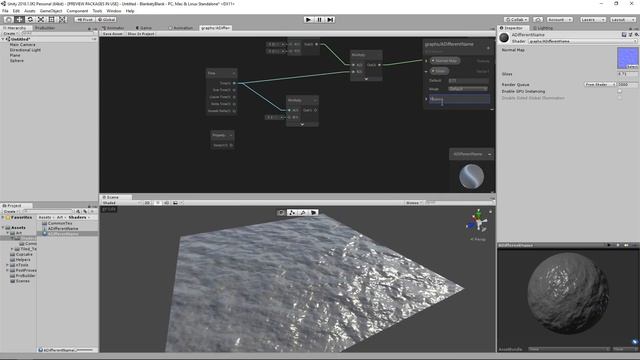The height and width of the screenshot is (360, 640).
Task: Select the Normal Map property pill in blackboard
Action: point(445,61)
